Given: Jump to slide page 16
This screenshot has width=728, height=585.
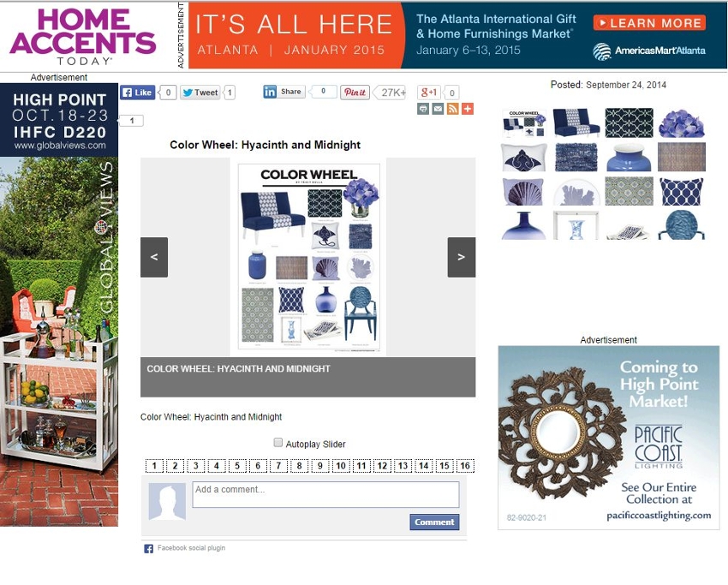Looking at the screenshot, I should coord(465,466).
